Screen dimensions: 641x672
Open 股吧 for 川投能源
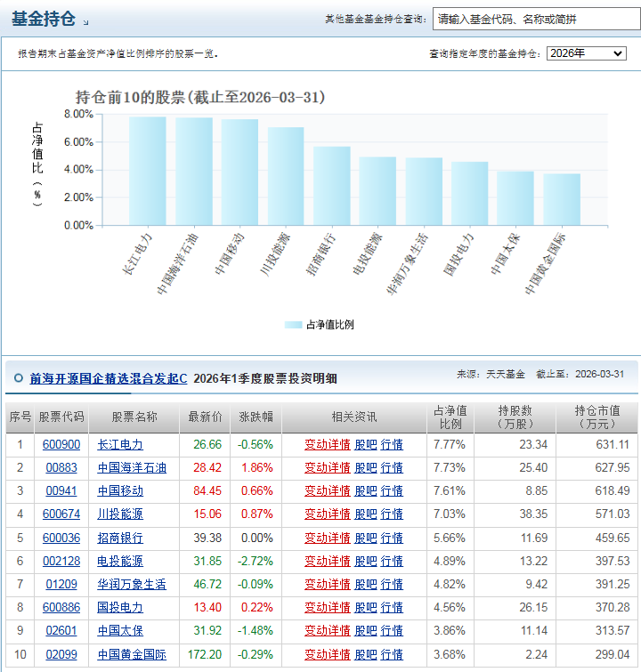pyautogui.click(x=366, y=514)
